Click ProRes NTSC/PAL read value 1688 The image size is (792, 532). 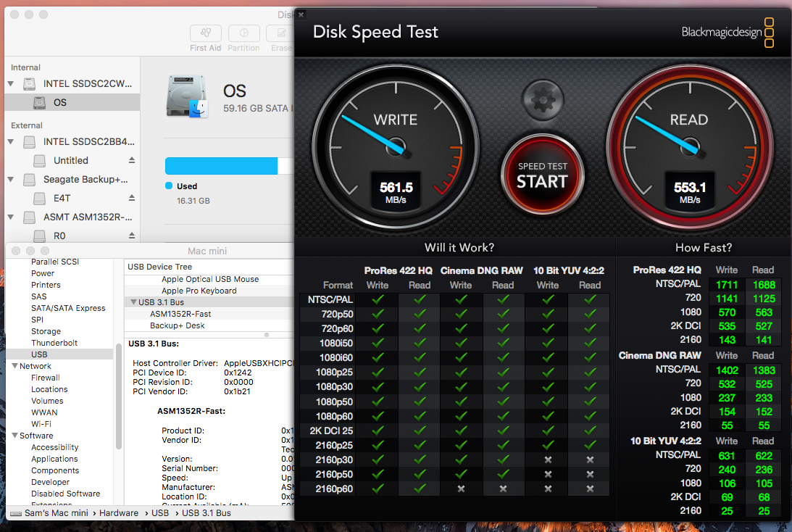pyautogui.click(x=764, y=285)
